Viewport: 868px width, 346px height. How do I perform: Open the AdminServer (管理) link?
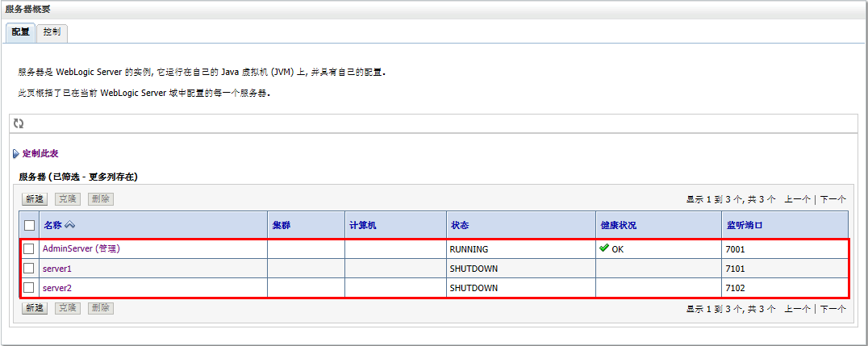click(x=81, y=249)
